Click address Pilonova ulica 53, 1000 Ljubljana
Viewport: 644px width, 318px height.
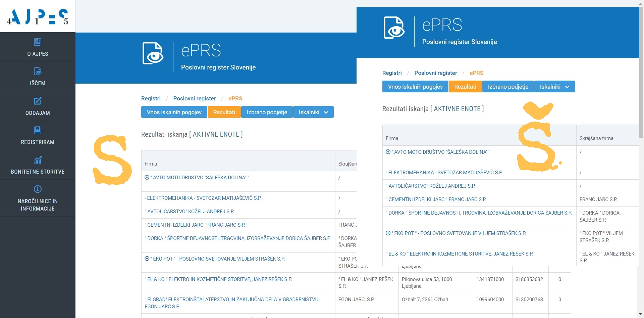pyautogui.click(x=427, y=283)
